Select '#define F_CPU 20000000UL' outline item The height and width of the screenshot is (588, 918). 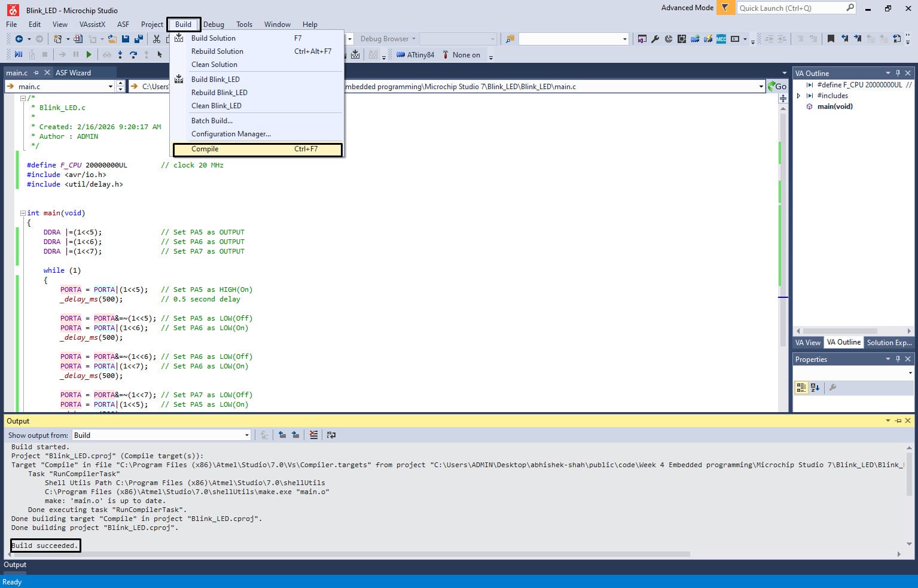[859, 85]
